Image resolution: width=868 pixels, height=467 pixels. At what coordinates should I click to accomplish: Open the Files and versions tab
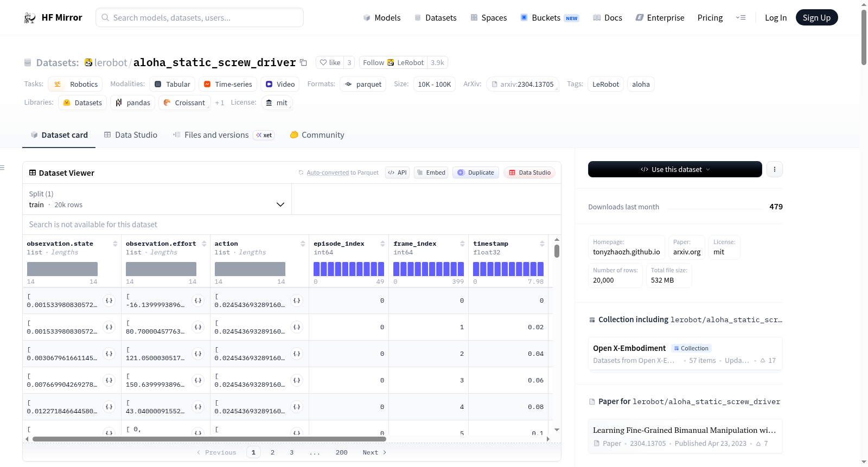pyautogui.click(x=224, y=135)
